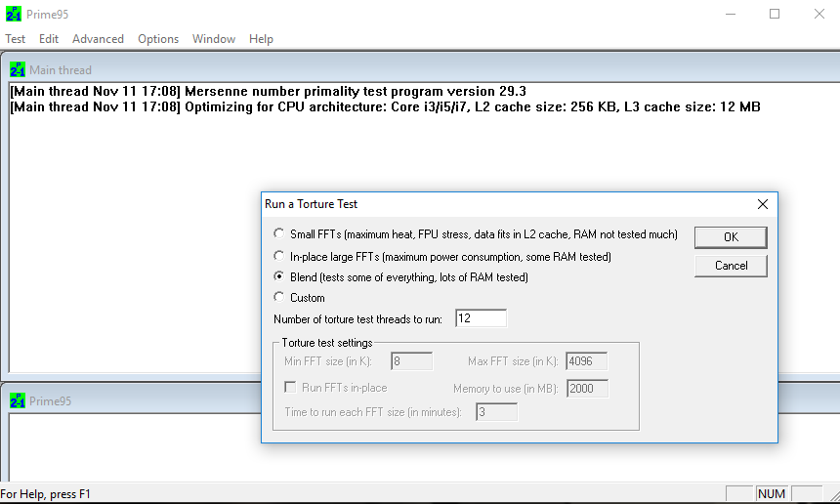Click the lower Prime95 child window icon
Screen dimensions: 840x504
[x=18, y=400]
